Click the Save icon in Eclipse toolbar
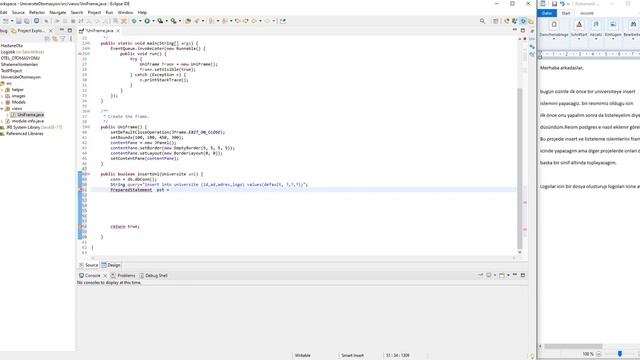Screen dimensions: 640x360 [19, 21]
